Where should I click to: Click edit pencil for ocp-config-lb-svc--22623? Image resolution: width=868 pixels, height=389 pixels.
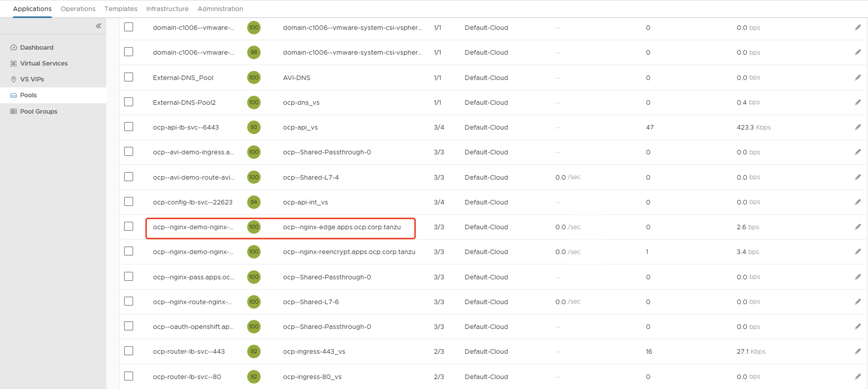pyautogui.click(x=858, y=202)
